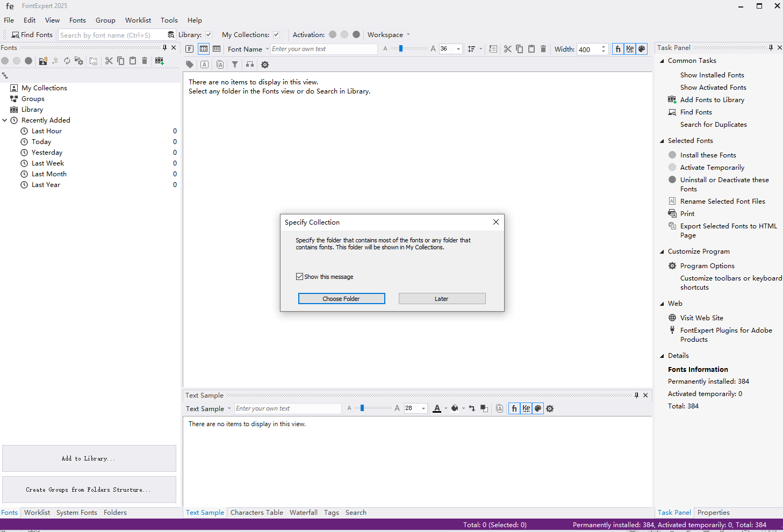The height and width of the screenshot is (532, 783).
Task: Uncheck the Library checkbox
Action: 209,35
